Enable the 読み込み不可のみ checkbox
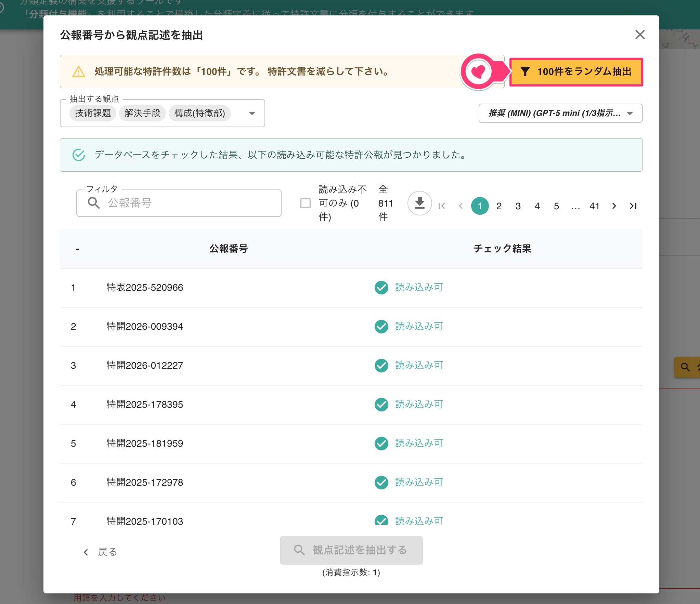The image size is (700, 604). tap(306, 203)
